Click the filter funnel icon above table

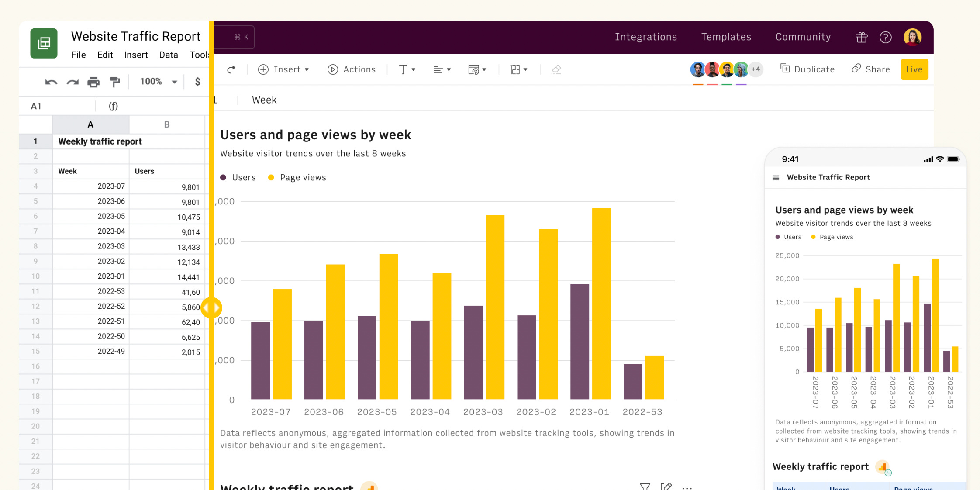pos(645,487)
